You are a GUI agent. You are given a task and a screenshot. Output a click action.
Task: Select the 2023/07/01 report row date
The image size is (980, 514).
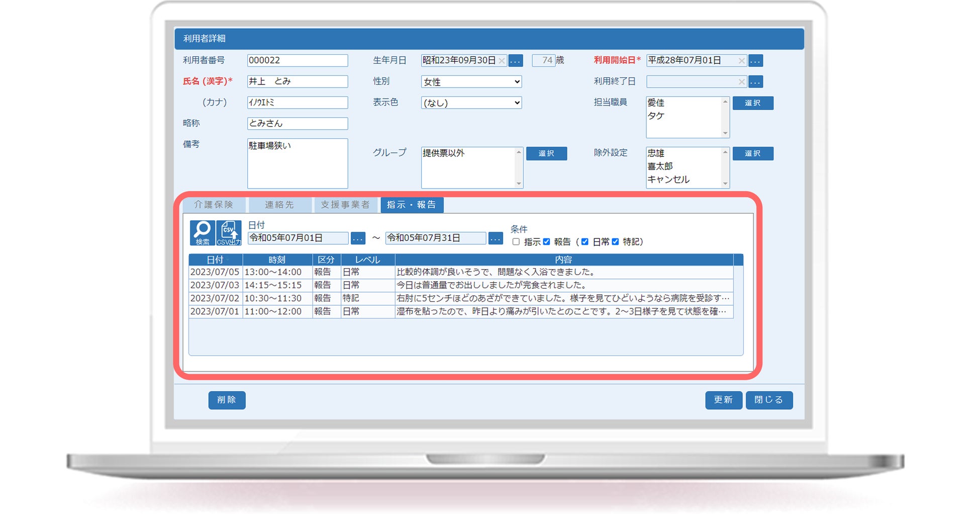[215, 311]
